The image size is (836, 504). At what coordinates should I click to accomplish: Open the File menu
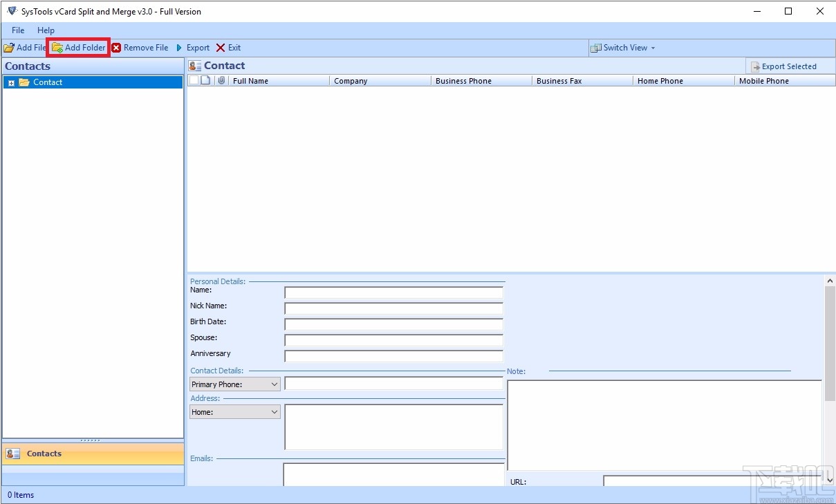point(17,30)
